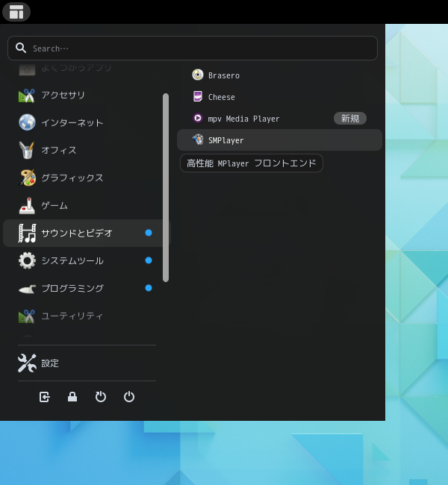Click the restart icon
This screenshot has height=485, width=448.
(x=101, y=397)
